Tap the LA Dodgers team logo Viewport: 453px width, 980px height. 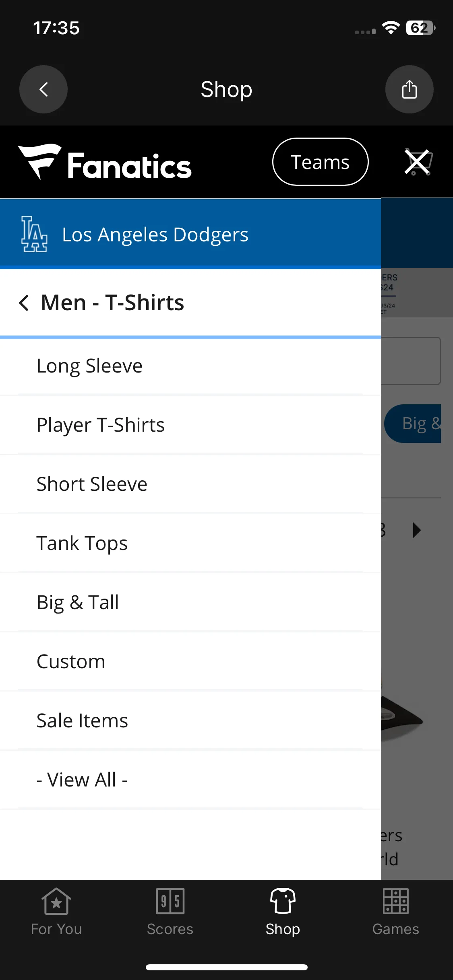(x=34, y=234)
